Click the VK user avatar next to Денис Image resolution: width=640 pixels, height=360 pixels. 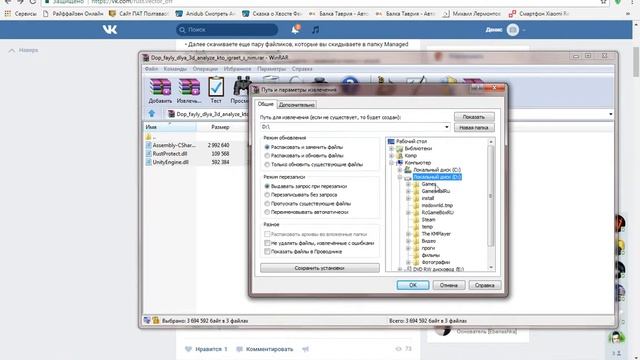(513, 30)
